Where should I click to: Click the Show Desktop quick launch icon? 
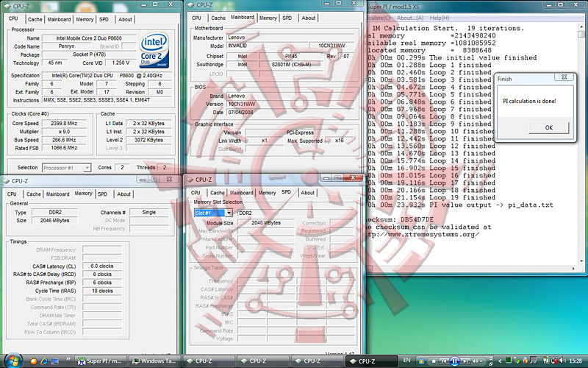coord(54,361)
